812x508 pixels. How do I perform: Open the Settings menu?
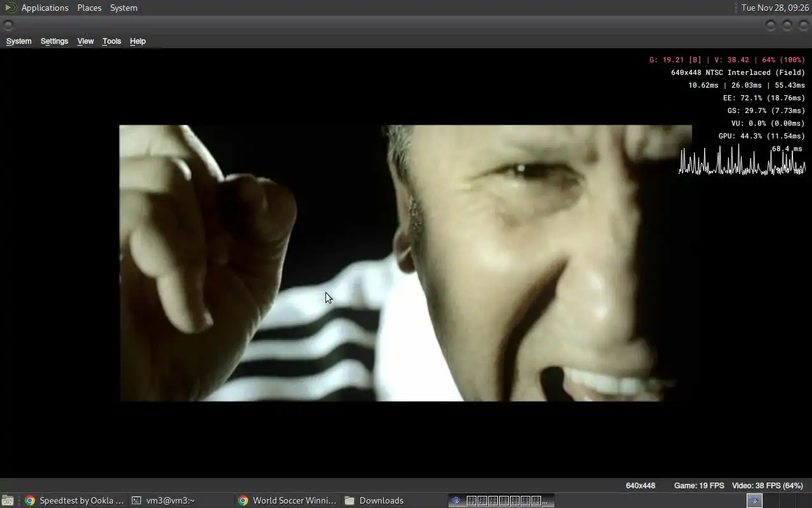pyautogui.click(x=54, y=41)
